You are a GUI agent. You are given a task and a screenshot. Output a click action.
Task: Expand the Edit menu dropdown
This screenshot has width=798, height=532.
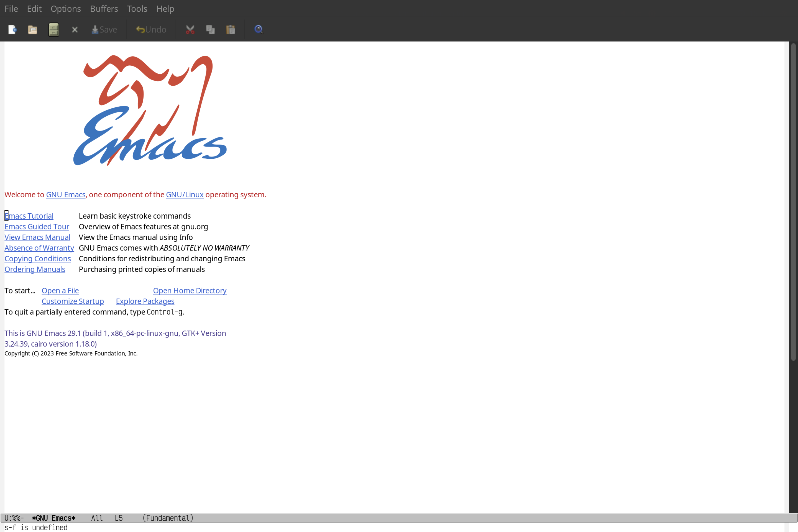pyautogui.click(x=34, y=8)
